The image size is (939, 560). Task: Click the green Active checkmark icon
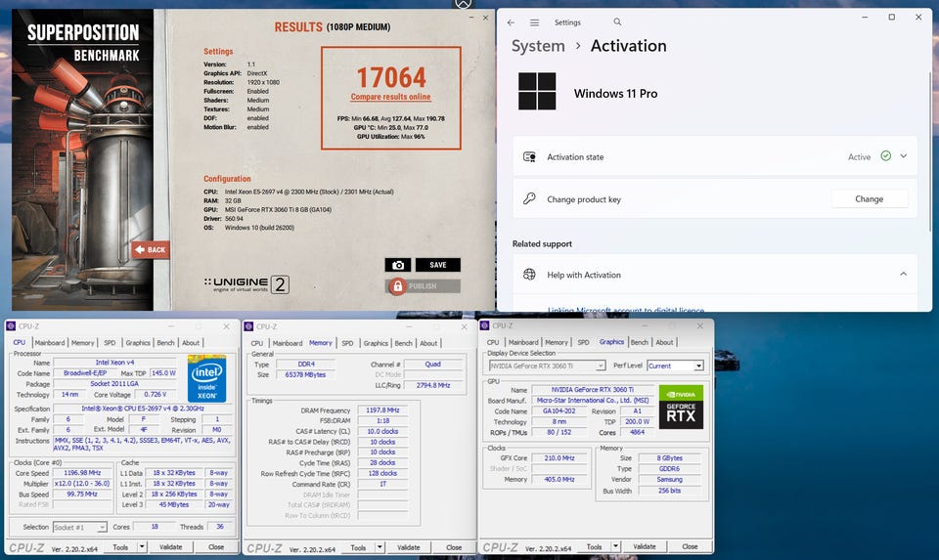coord(886,156)
